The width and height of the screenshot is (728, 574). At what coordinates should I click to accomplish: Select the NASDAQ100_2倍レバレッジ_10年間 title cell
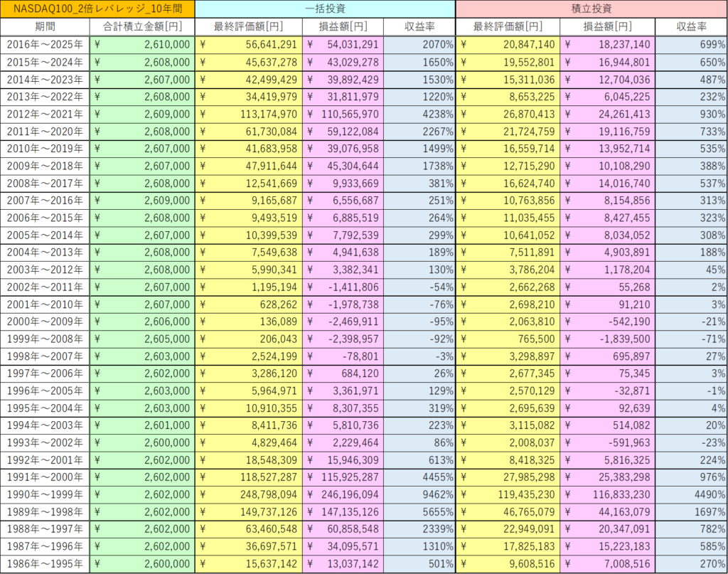point(97,9)
